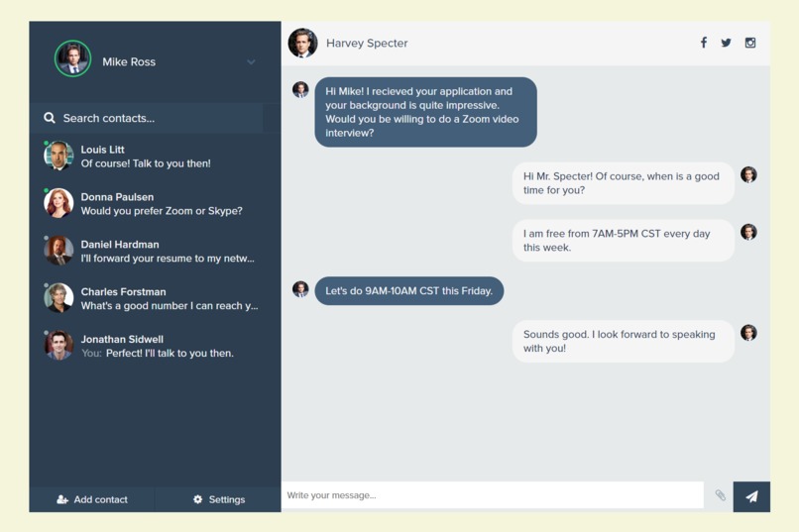This screenshot has width=799, height=532.
Task: Send message with paper plane button
Action: tap(751, 496)
